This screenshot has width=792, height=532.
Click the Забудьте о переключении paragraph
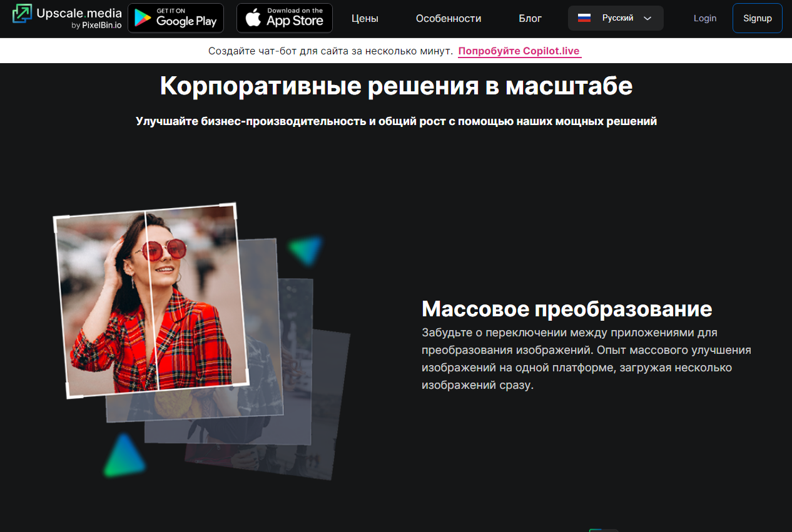coord(586,359)
